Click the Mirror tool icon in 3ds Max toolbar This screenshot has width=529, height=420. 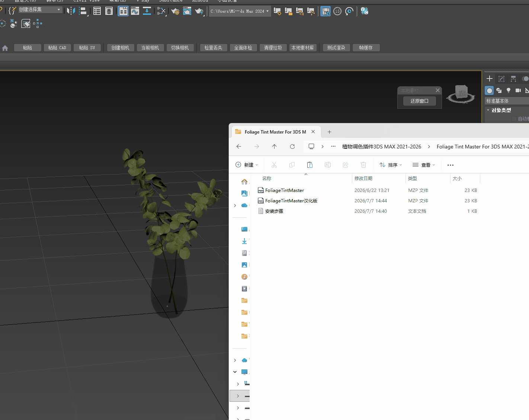[x=71, y=11]
